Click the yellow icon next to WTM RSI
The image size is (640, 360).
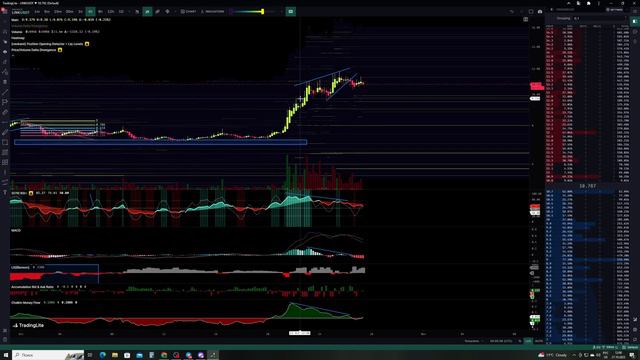pos(31,193)
